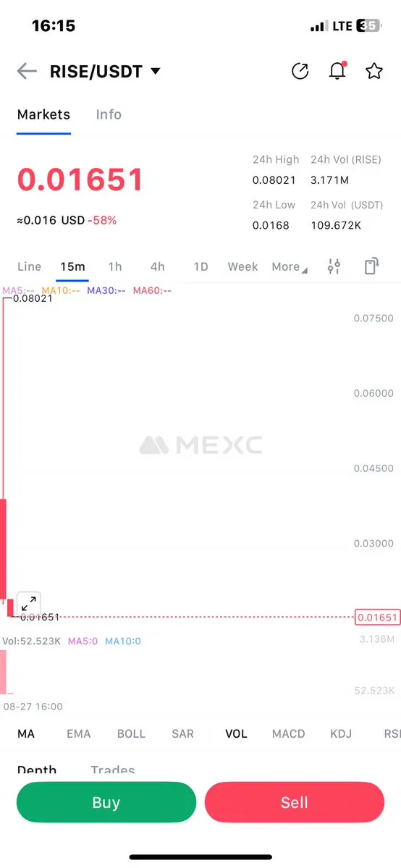This screenshot has width=401, height=868.
Task: Click the 0.01651 current price marker
Action: (377, 618)
